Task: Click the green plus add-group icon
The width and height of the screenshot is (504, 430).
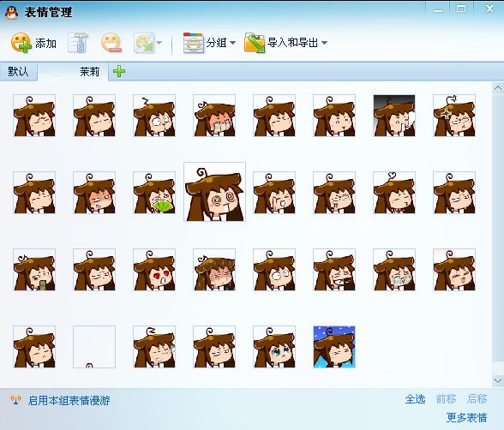Action: [119, 71]
